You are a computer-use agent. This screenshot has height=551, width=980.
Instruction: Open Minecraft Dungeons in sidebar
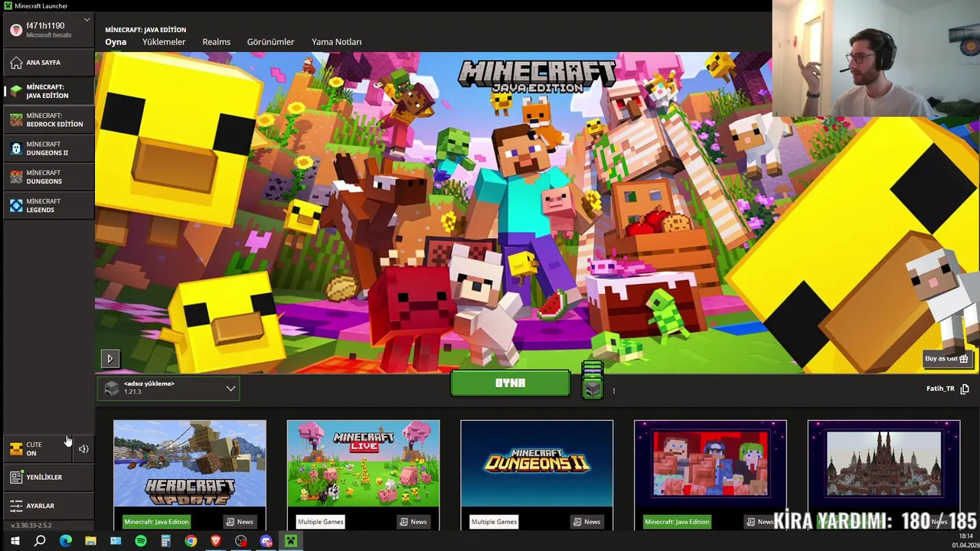coord(48,177)
